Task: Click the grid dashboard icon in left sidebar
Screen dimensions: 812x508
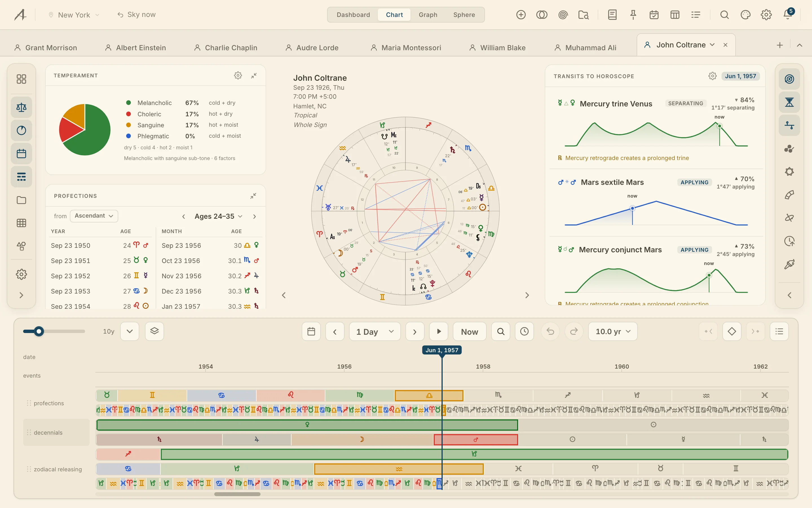Action: (21, 79)
